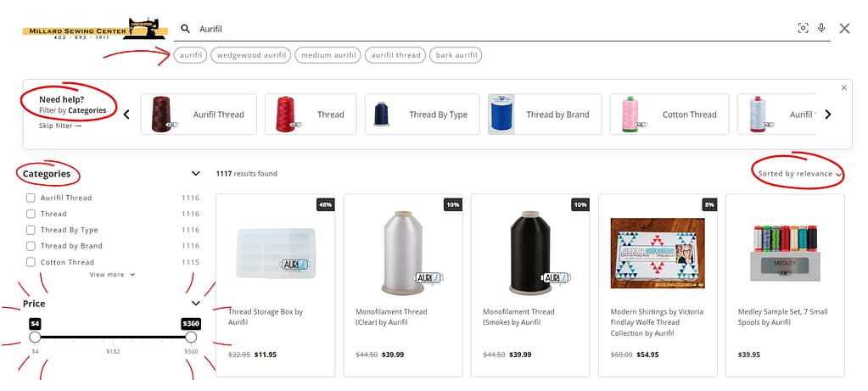The height and width of the screenshot is (391, 868).
Task: Collapse the Categories filter section
Action: [x=195, y=174]
